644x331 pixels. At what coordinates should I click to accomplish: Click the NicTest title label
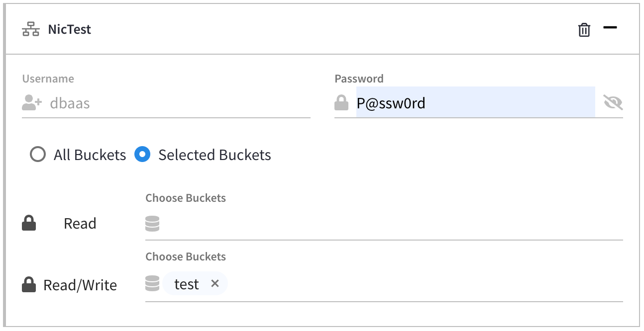tap(69, 29)
